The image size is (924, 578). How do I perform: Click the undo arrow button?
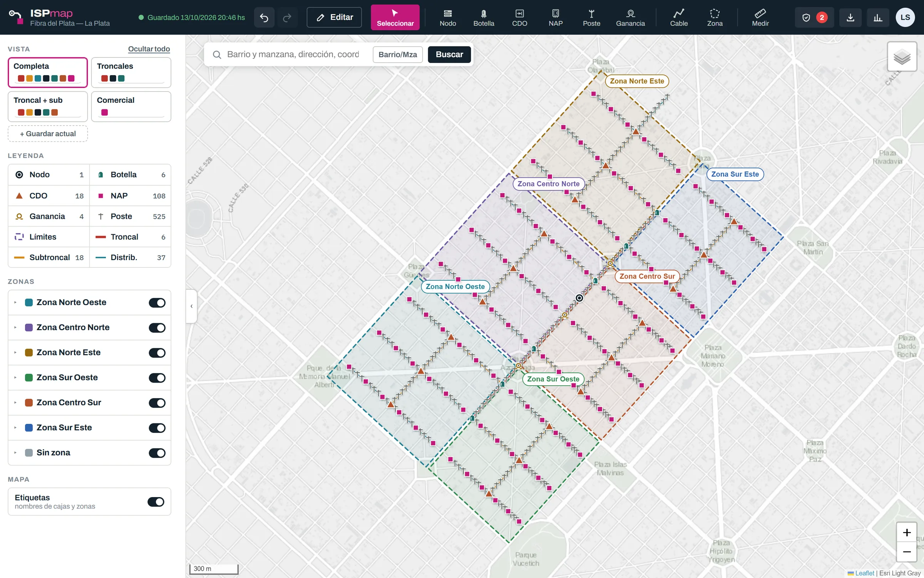(264, 17)
